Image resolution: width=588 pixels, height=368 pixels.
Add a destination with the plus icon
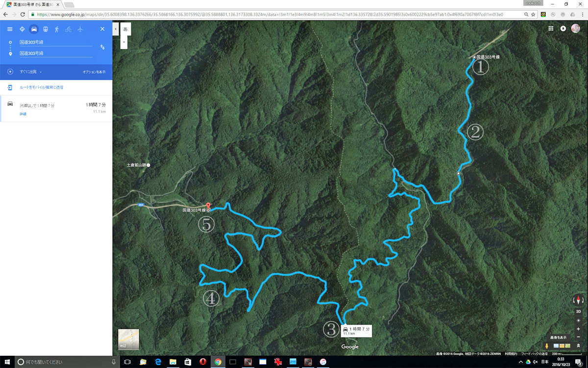pos(10,72)
